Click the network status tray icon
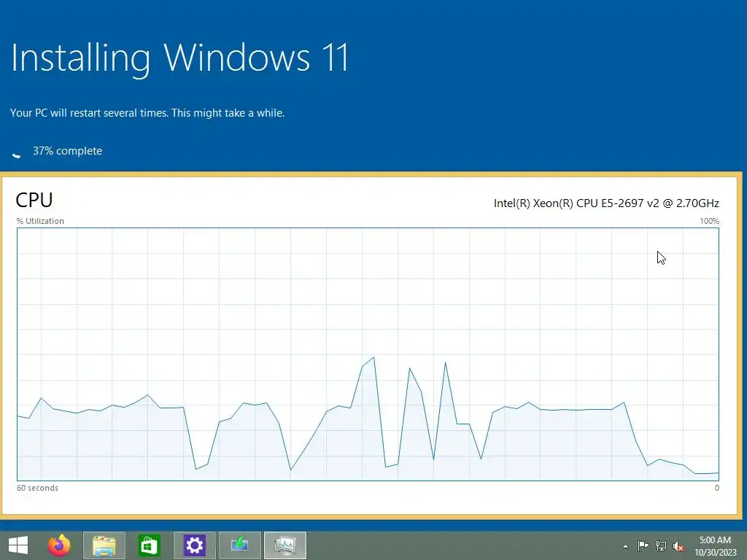Image resolution: width=747 pixels, height=560 pixels. (661, 545)
